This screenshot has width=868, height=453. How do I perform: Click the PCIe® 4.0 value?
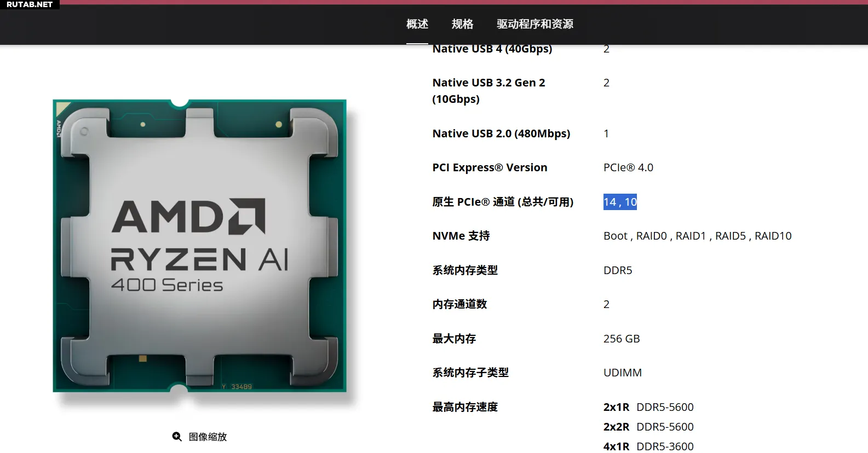point(628,167)
